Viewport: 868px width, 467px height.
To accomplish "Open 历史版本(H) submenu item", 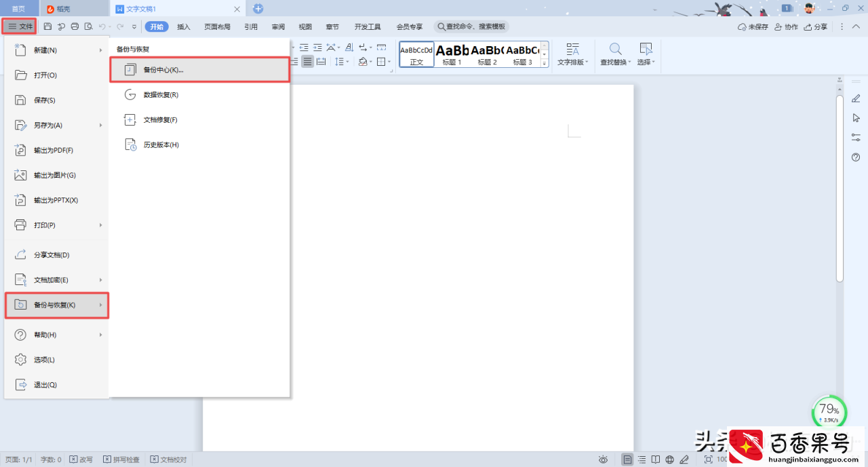I will [x=200, y=145].
